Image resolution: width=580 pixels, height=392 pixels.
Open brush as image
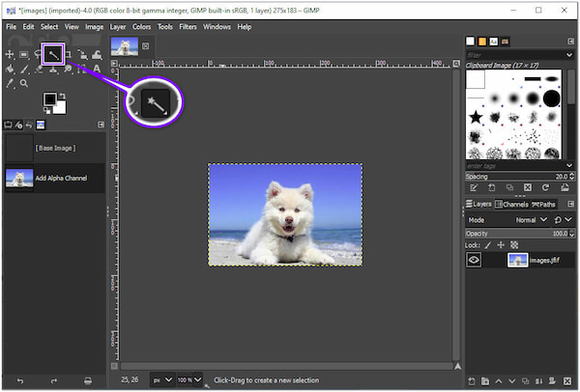565,187
